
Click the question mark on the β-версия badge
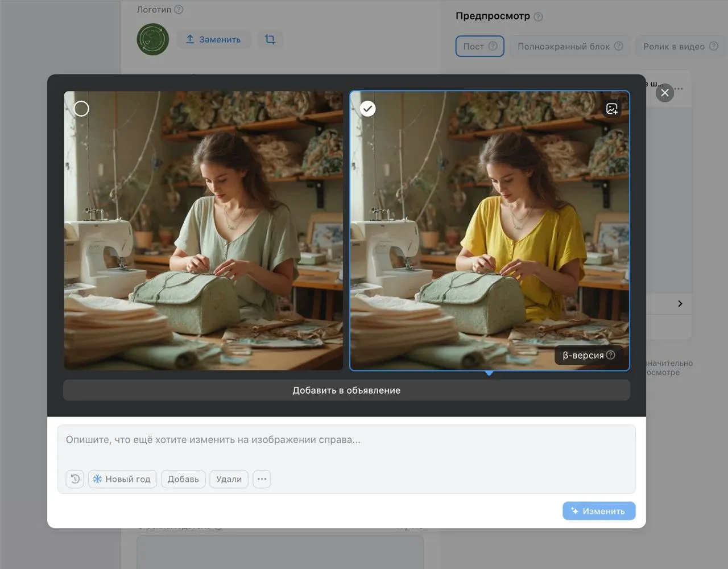pyautogui.click(x=611, y=354)
